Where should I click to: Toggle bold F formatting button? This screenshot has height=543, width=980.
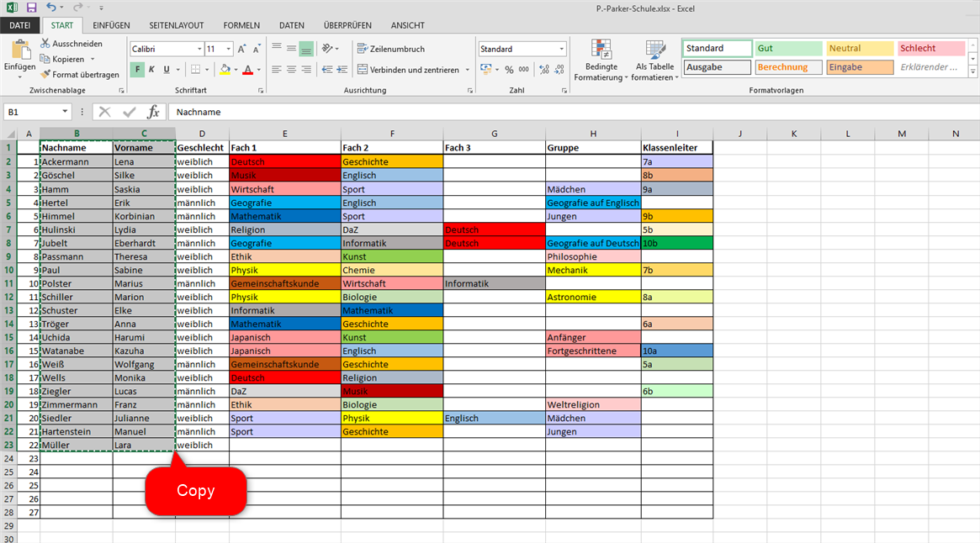click(x=137, y=70)
